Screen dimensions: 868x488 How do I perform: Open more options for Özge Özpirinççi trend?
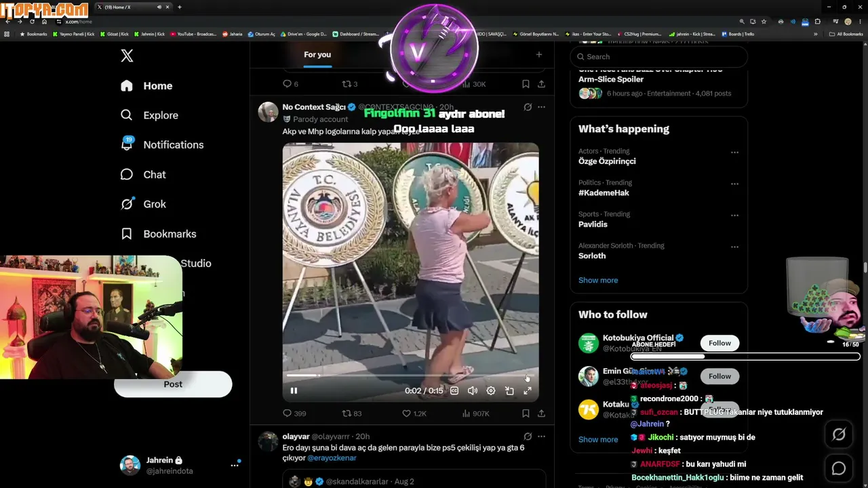coord(734,152)
